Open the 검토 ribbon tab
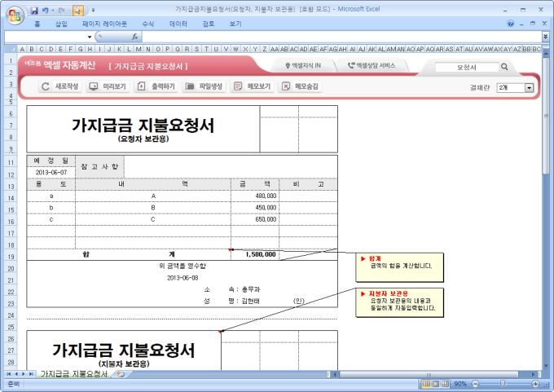This screenshot has width=554, height=392. [209, 24]
